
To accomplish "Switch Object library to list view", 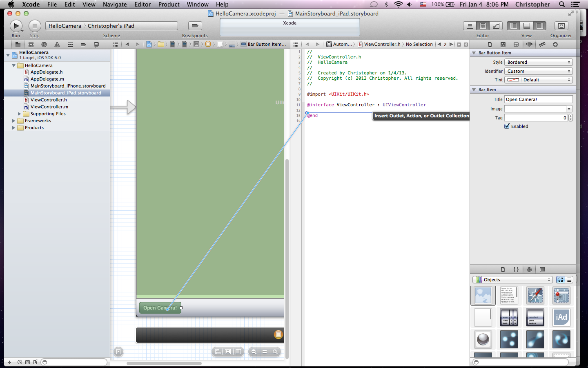I will pos(569,280).
